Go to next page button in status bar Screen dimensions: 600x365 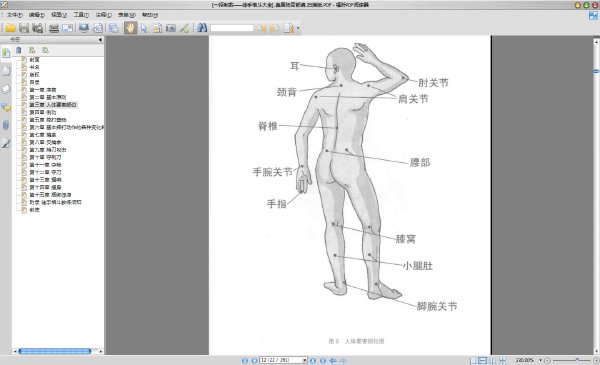pyautogui.click(x=313, y=360)
